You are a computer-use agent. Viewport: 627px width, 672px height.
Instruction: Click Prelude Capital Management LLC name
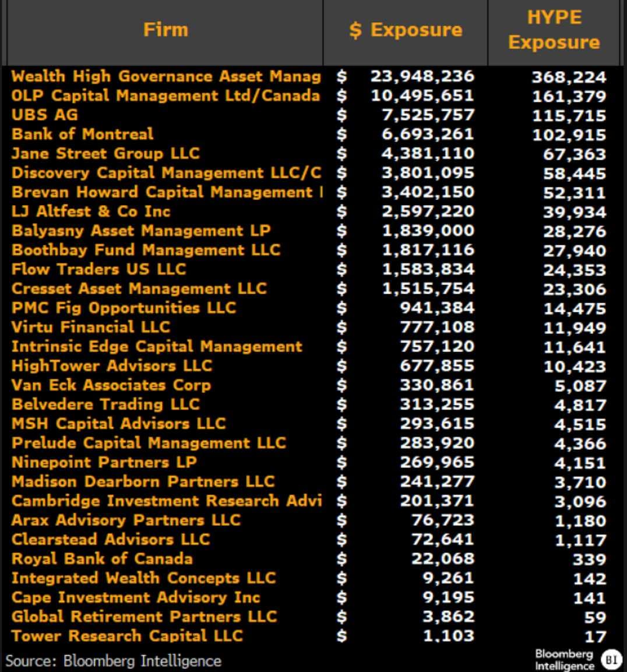[x=149, y=443]
